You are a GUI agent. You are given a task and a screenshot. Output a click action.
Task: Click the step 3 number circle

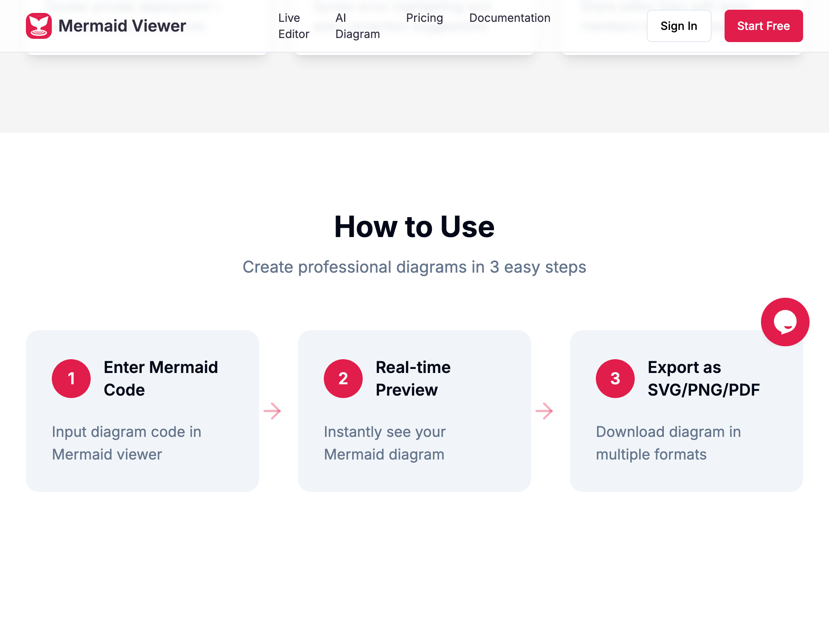[615, 379]
